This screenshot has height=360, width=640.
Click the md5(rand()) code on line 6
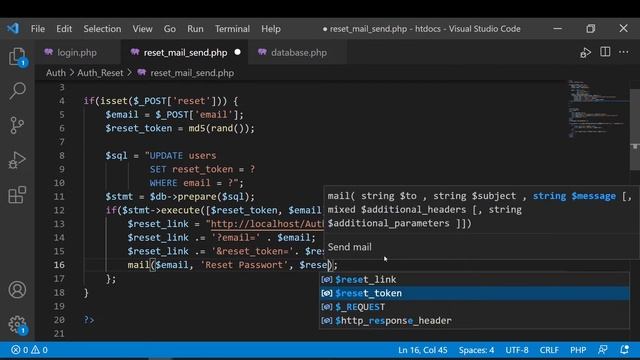click(x=220, y=128)
